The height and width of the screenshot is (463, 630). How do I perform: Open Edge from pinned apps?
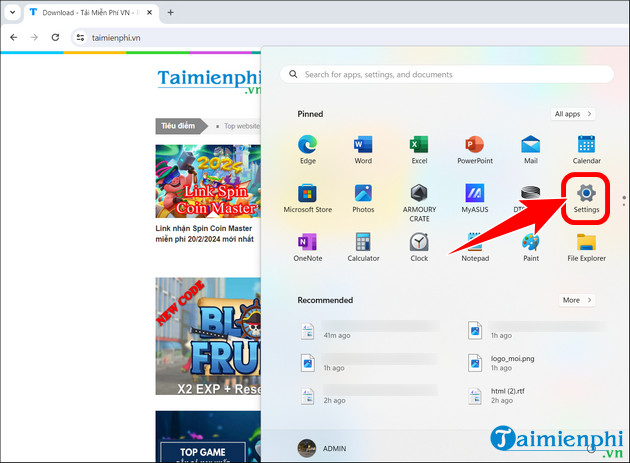(x=308, y=150)
